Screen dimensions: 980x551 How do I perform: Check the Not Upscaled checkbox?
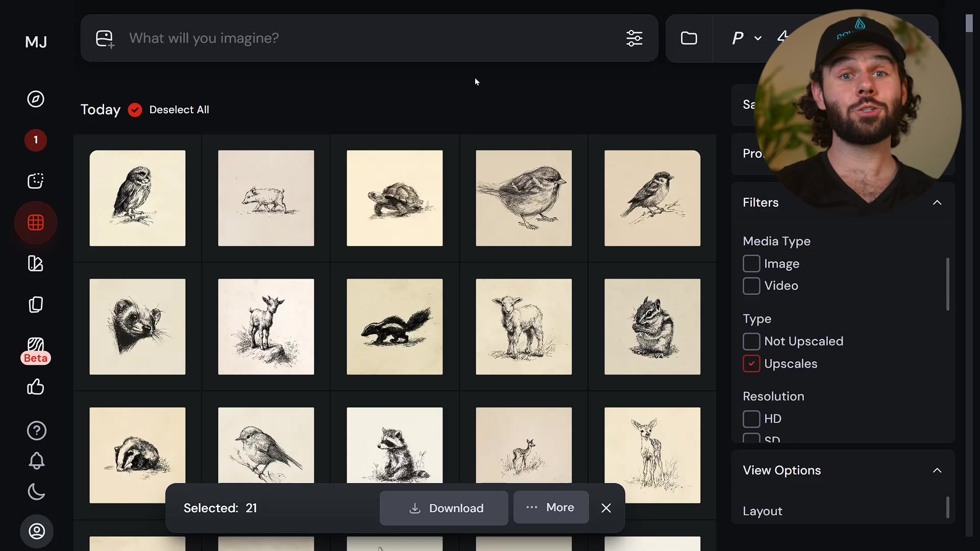coord(751,341)
